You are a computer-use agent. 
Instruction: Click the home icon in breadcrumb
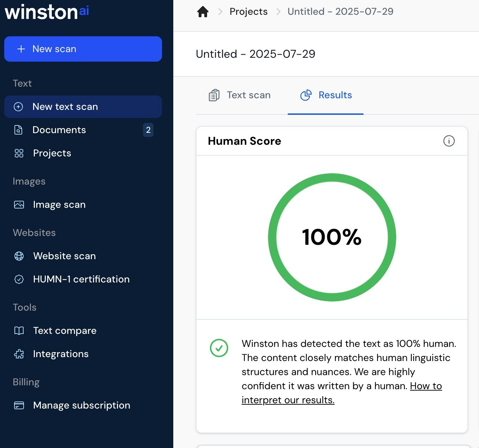203,12
